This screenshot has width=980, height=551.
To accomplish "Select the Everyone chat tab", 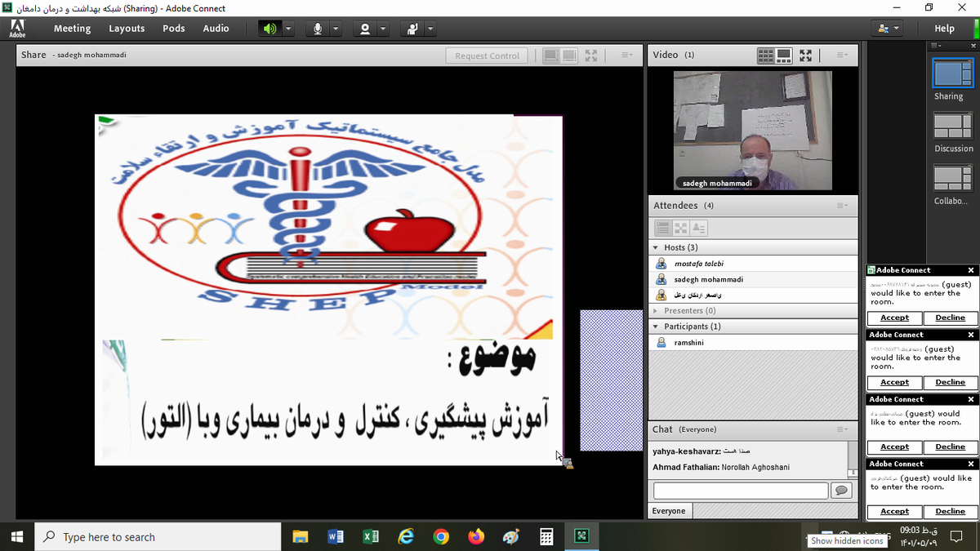I will [670, 511].
